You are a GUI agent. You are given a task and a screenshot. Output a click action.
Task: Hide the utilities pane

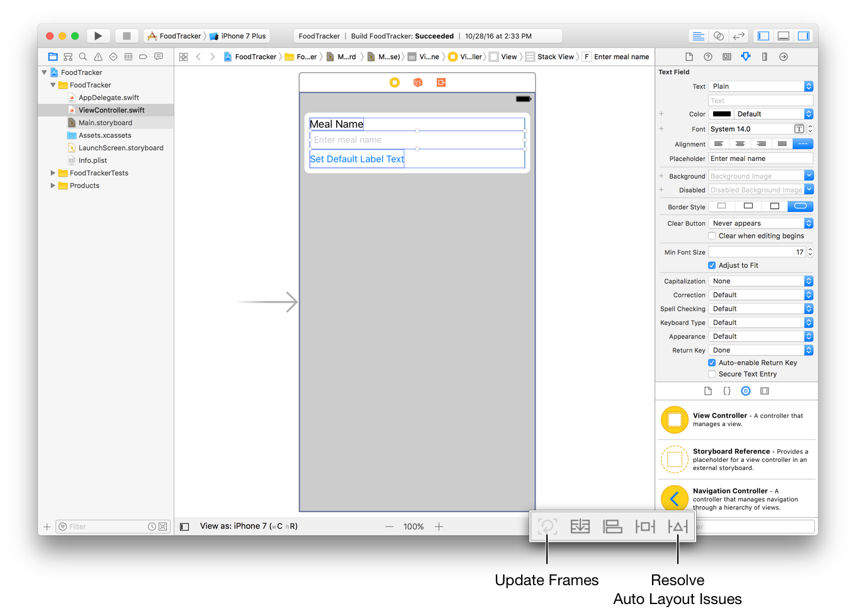click(x=804, y=36)
